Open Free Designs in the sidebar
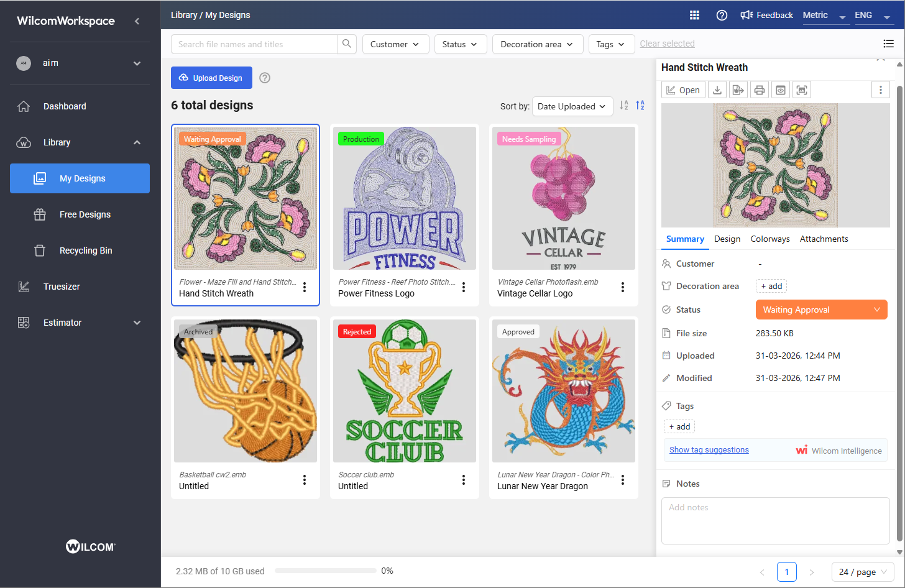905x588 pixels. (x=85, y=214)
